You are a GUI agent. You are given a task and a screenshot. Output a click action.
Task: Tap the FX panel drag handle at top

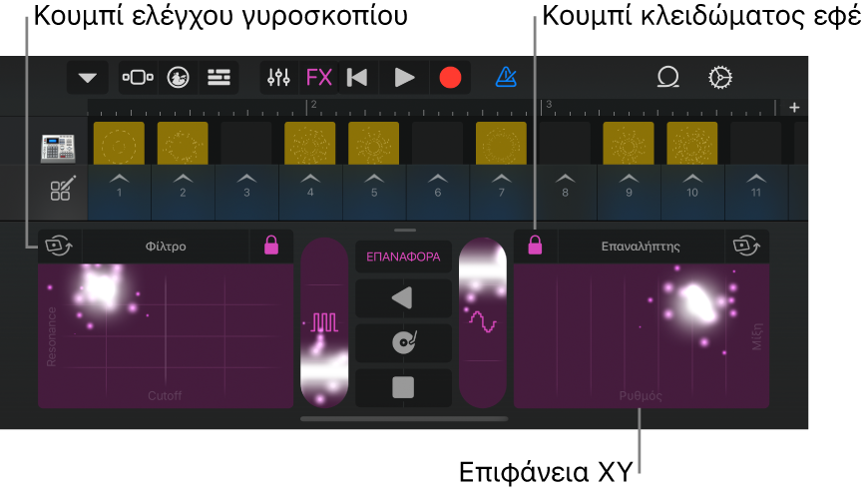405,230
